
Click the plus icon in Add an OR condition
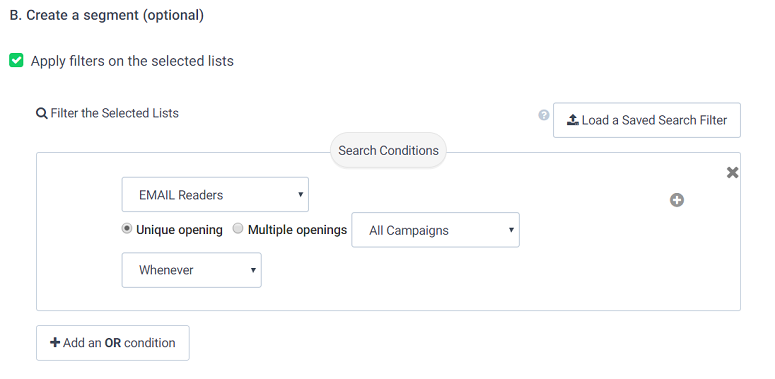(55, 342)
